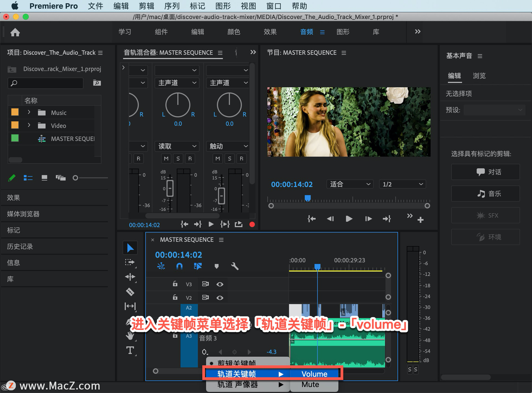
Task: Toggle the Snap magnet icon in timeline
Action: click(179, 266)
